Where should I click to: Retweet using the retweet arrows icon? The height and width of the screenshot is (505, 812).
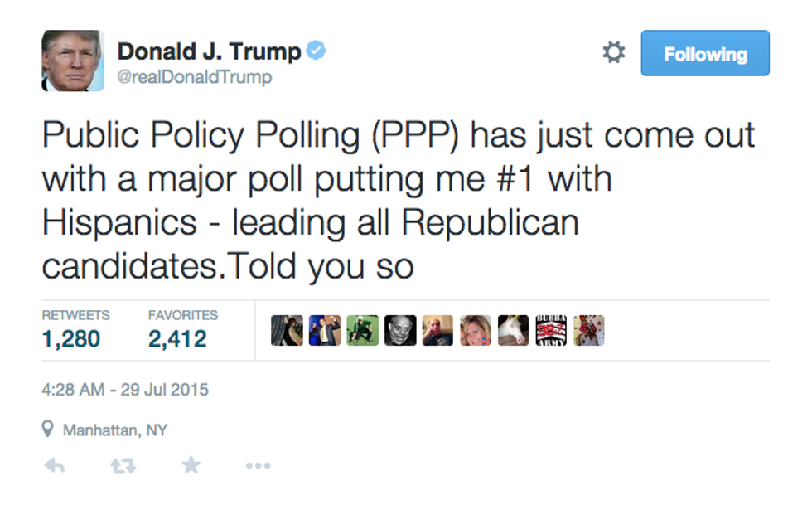click(x=123, y=466)
